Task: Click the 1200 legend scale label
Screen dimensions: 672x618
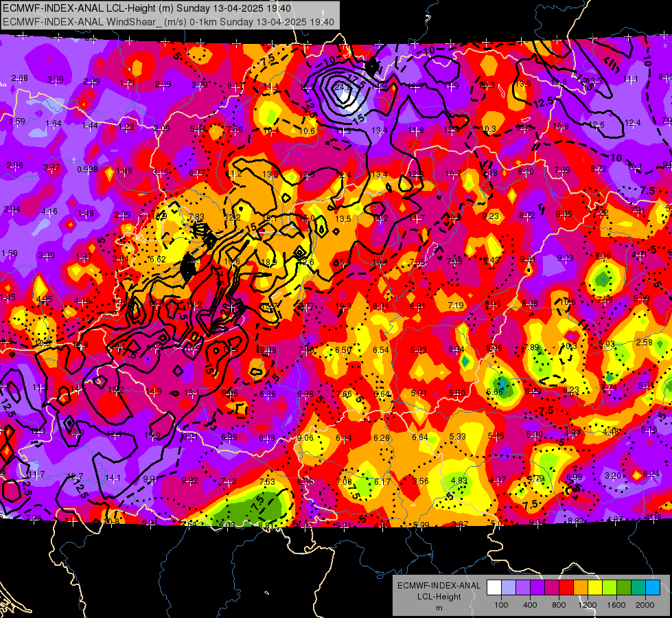Action: point(588,605)
